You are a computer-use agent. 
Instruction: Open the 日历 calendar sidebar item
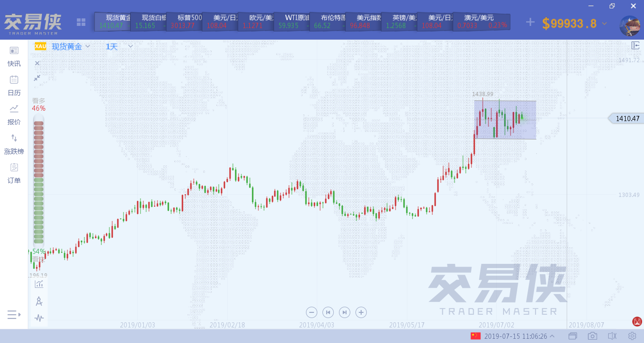[x=14, y=86]
